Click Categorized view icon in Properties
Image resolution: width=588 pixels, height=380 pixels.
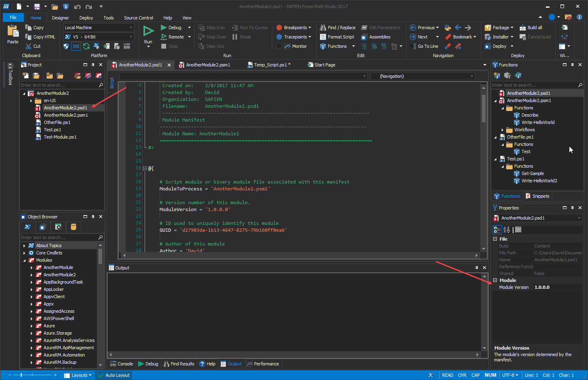point(497,230)
